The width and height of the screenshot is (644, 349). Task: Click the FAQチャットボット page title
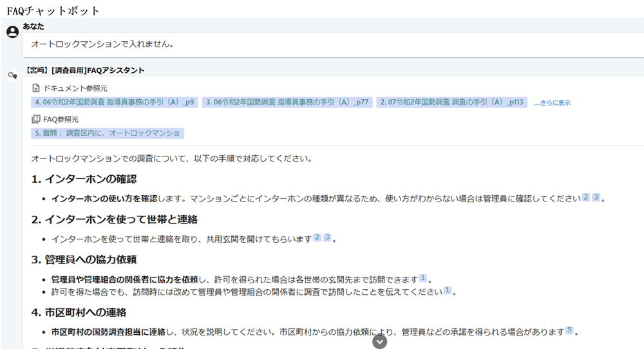click(53, 11)
